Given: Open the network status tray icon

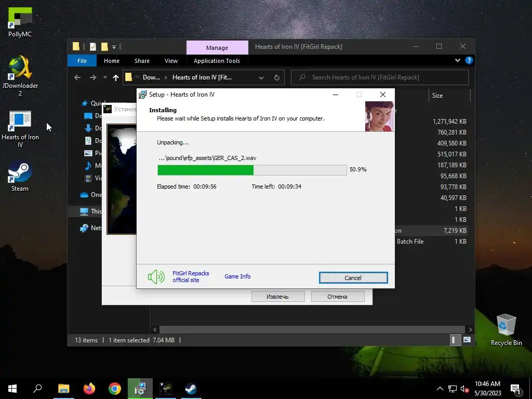Looking at the screenshot, I should point(453,389).
